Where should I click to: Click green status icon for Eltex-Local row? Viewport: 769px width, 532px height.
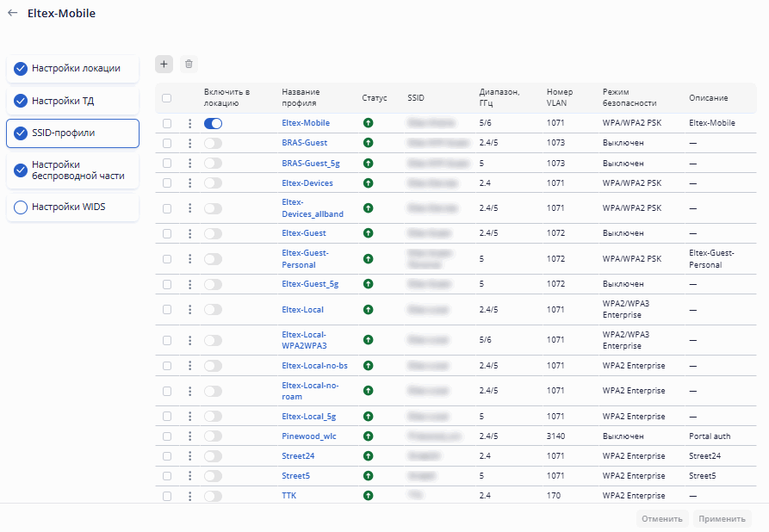368,309
